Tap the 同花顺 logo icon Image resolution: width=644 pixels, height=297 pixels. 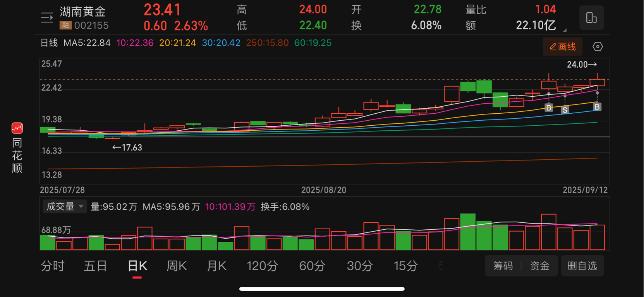tap(17, 128)
